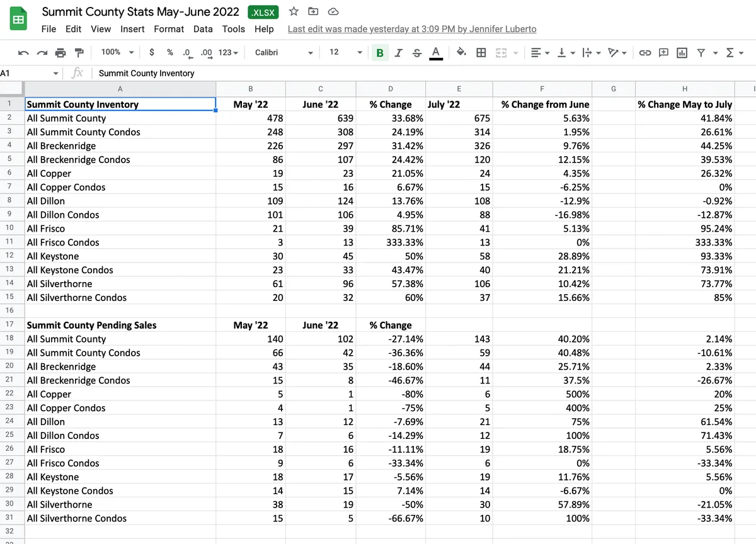This screenshot has height=544, width=756.
Task: Open the Format menu
Action: 169,29
